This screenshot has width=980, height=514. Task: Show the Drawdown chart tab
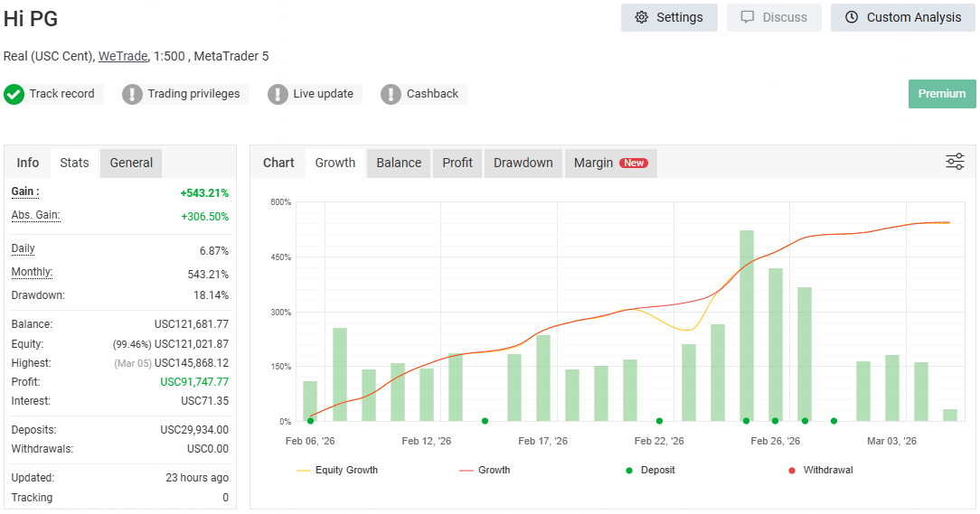coord(523,163)
